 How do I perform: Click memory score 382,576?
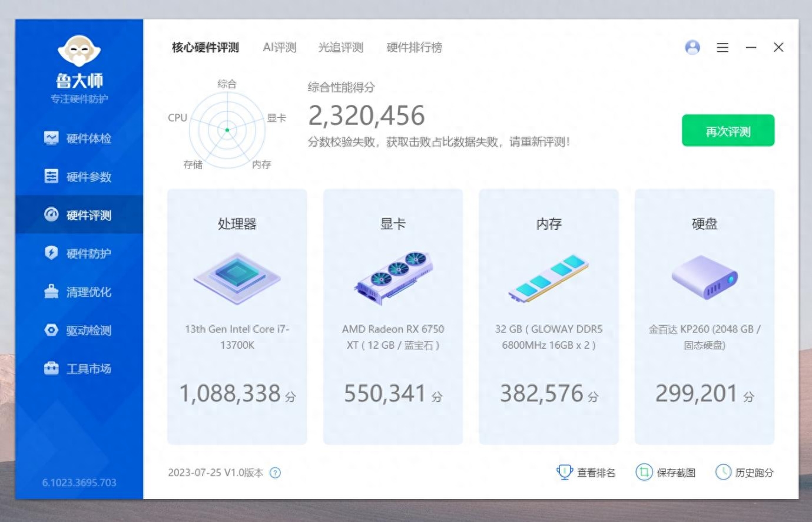click(542, 393)
